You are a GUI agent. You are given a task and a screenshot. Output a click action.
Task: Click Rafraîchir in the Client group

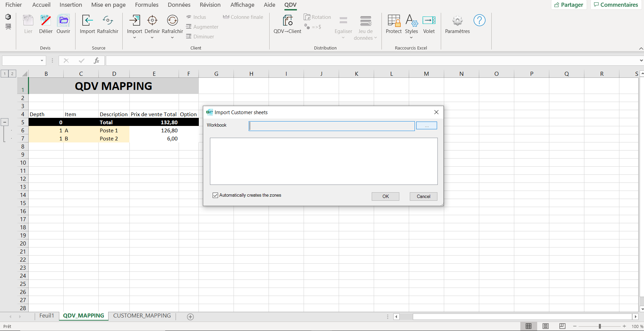(x=172, y=21)
